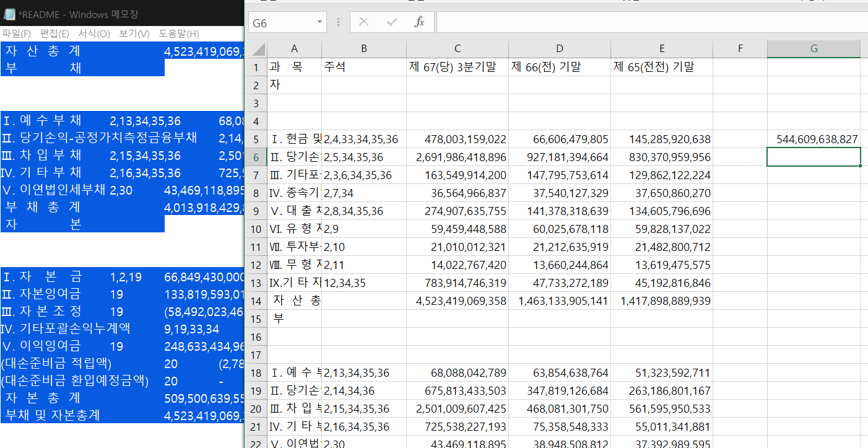Screen dimensions: 868x448
Task: Click cell with 561,595,950,533
Action: [x=662, y=408]
